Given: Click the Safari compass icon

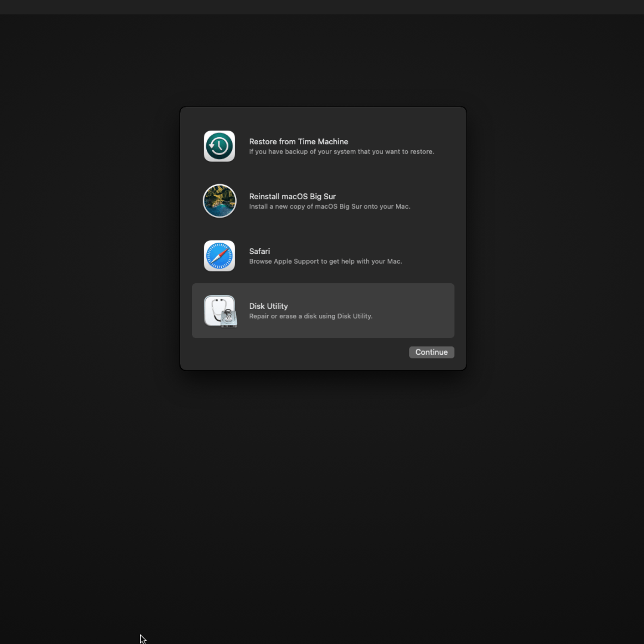Looking at the screenshot, I should click(219, 256).
